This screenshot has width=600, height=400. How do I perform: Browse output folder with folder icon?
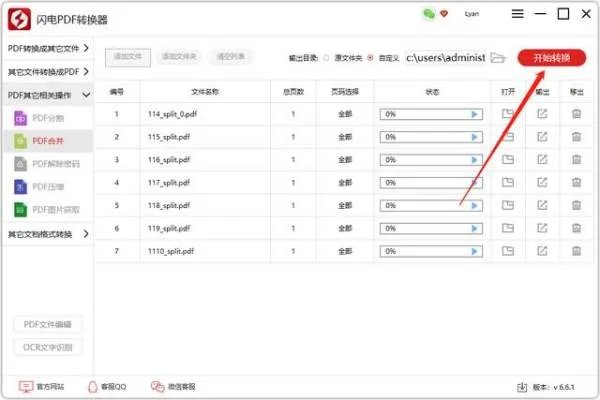point(498,58)
